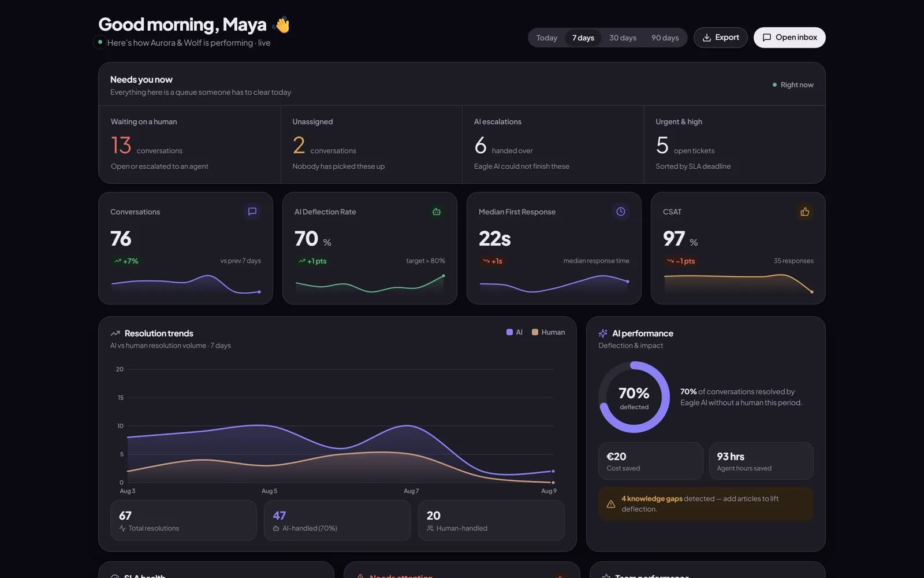Click the people icon beside Human-handled
This screenshot has width=924, height=578.
click(x=430, y=528)
